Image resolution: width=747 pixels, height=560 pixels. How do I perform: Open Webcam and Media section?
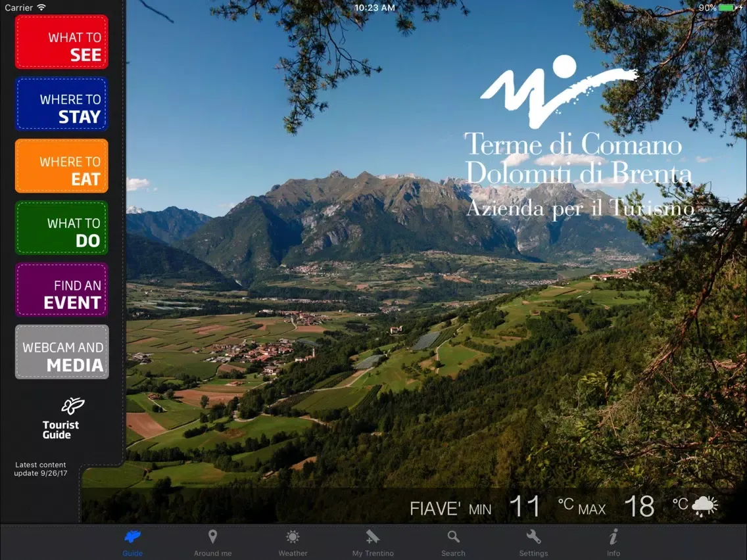pos(62,352)
